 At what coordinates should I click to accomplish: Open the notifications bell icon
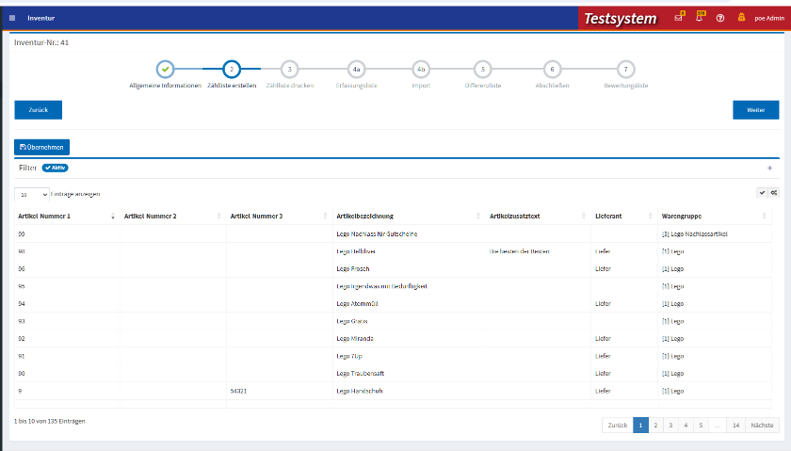700,17
